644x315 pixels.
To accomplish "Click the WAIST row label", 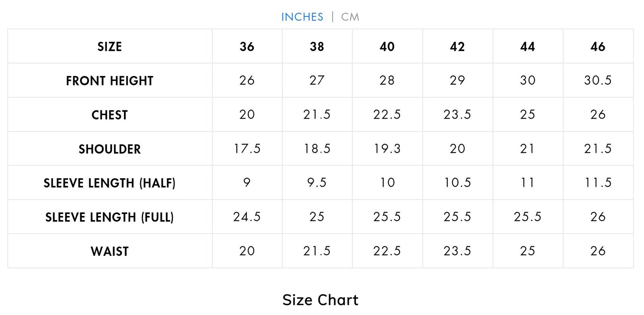I will click(109, 251).
